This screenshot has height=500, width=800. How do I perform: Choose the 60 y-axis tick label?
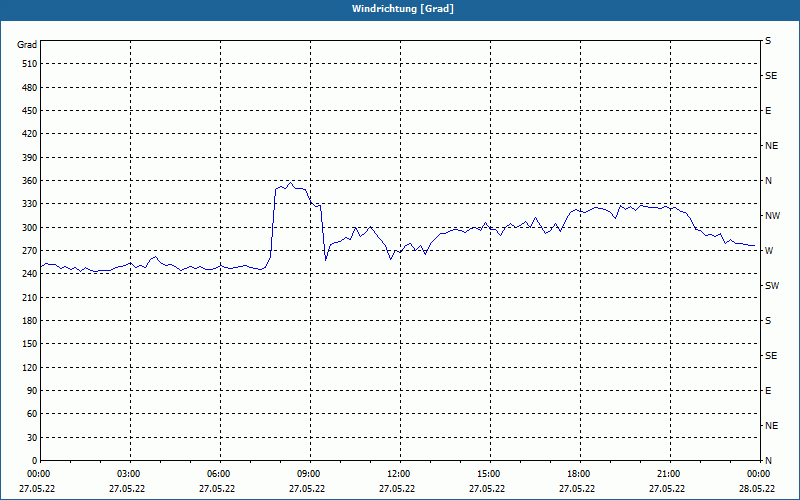point(32,414)
